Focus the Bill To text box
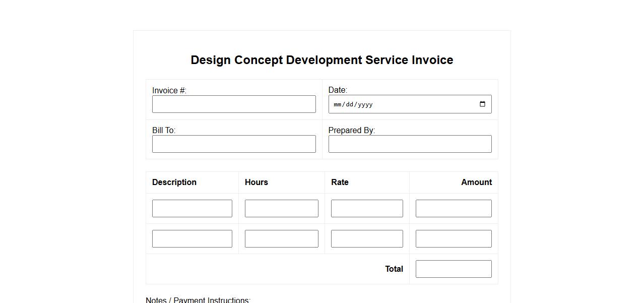Image resolution: width=644 pixels, height=303 pixels. 234,144
